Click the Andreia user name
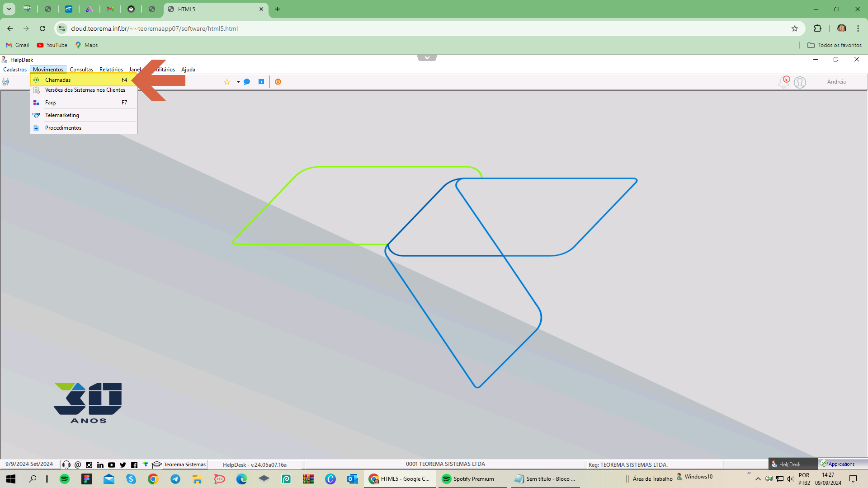The width and height of the screenshot is (868, 488). click(x=836, y=82)
